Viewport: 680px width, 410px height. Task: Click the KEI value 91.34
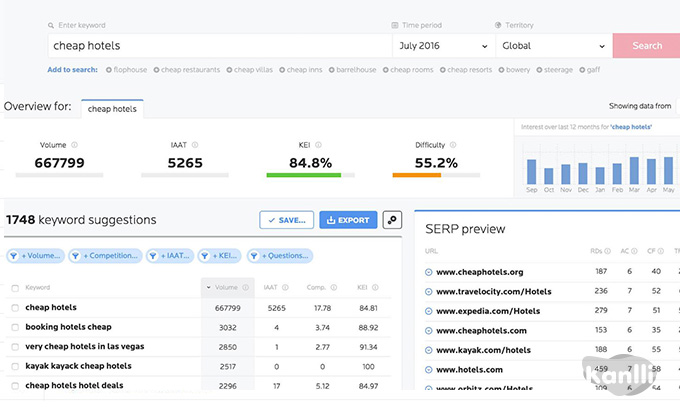368,347
